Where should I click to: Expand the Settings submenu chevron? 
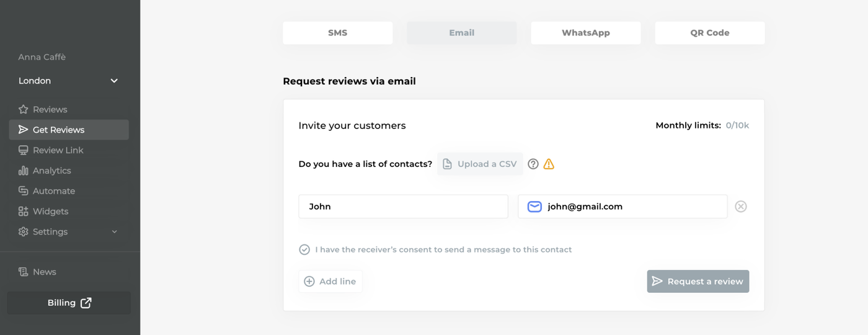pos(114,232)
